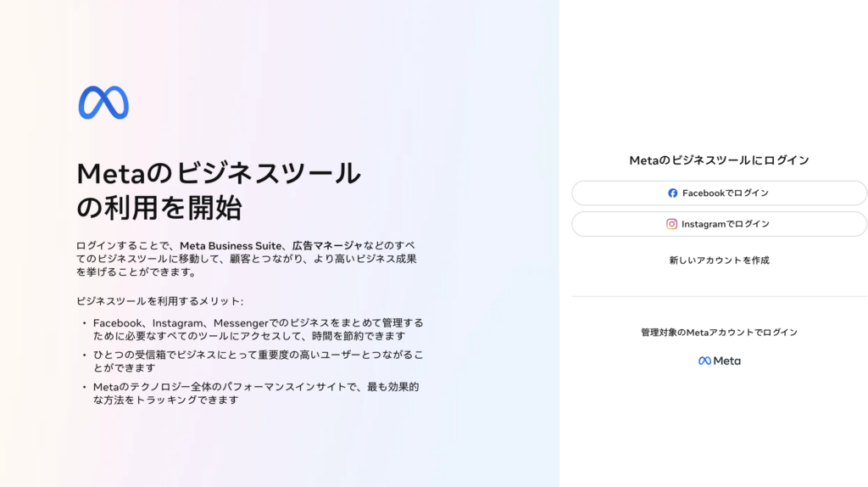Select the bullet about ひとつの受信箱

click(x=258, y=361)
